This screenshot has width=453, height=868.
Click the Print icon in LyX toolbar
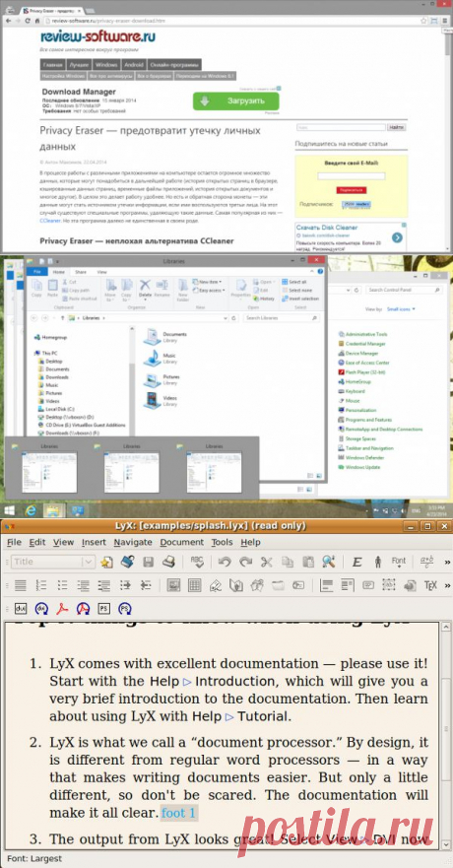168,562
